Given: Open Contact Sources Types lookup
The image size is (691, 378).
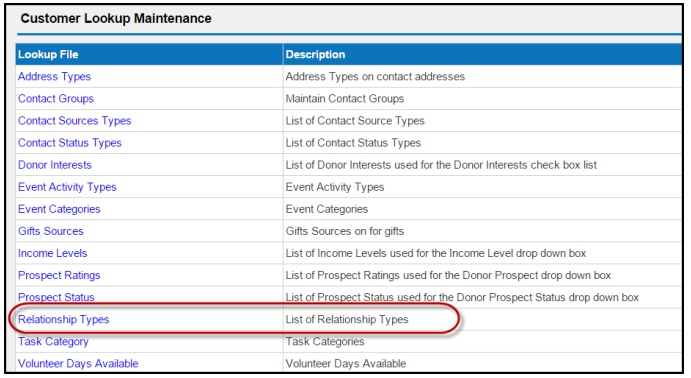Looking at the screenshot, I should 74,121.
